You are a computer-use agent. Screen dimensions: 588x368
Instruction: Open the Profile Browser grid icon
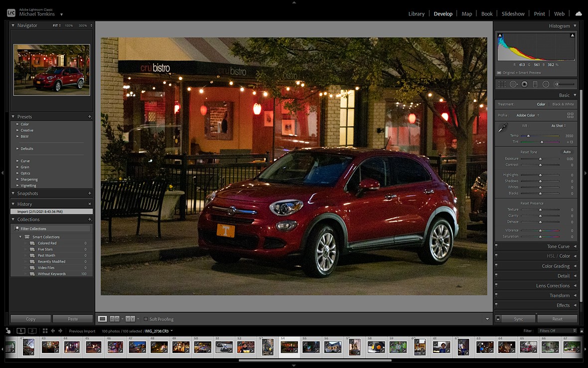pos(570,115)
